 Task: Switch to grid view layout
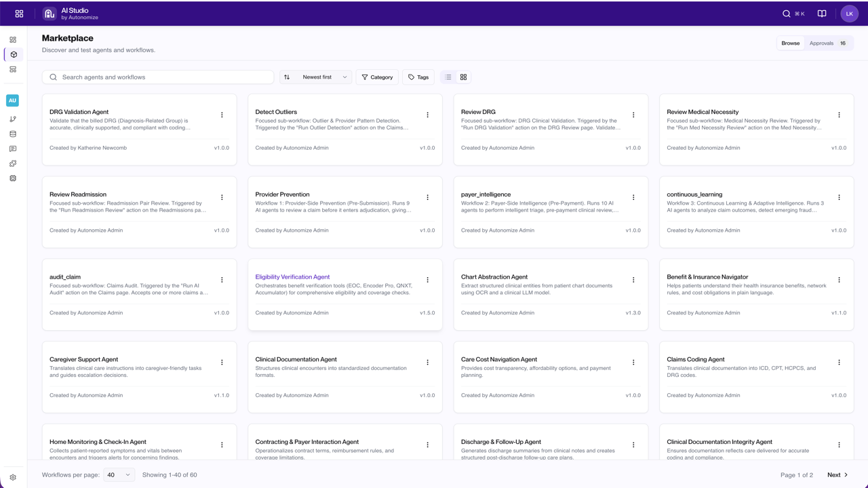click(464, 77)
